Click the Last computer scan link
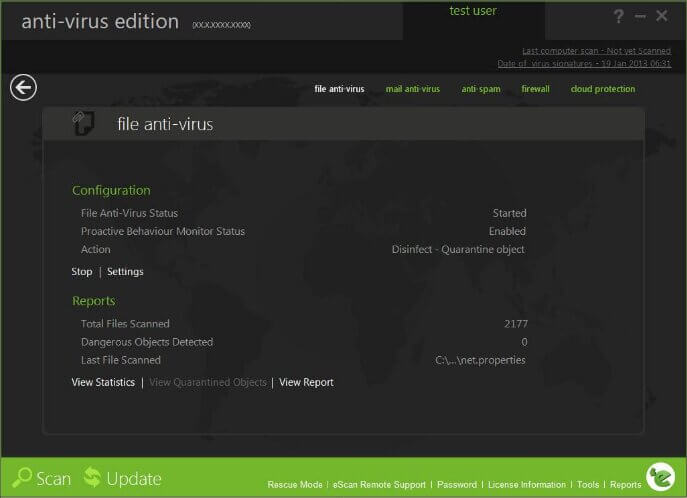This screenshot has width=687, height=498. (596, 51)
